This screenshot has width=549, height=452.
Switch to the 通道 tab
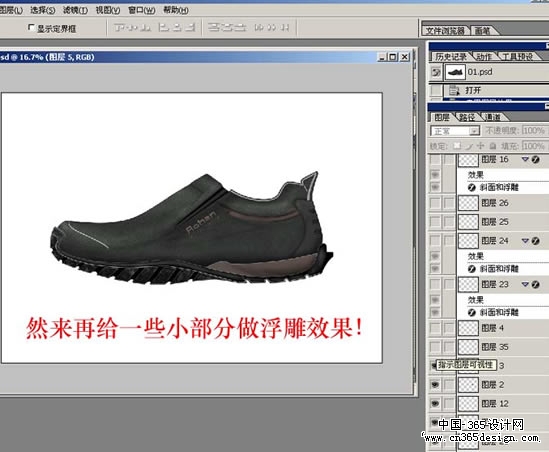pos(493,117)
